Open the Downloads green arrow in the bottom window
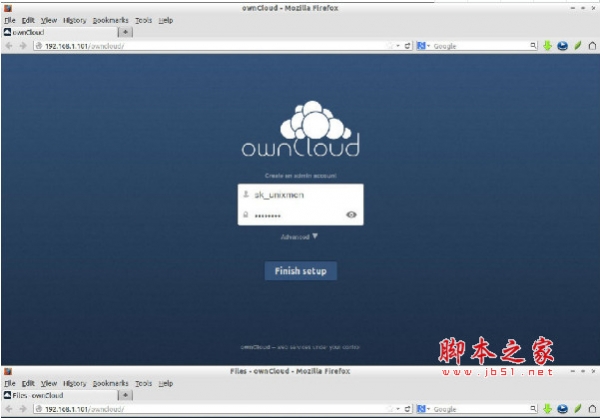 coord(548,409)
